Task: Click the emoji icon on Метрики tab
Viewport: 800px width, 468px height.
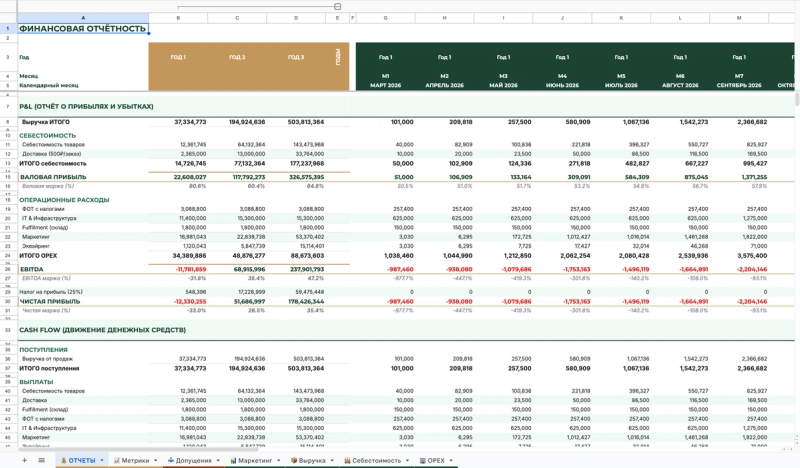Action: 115,460
